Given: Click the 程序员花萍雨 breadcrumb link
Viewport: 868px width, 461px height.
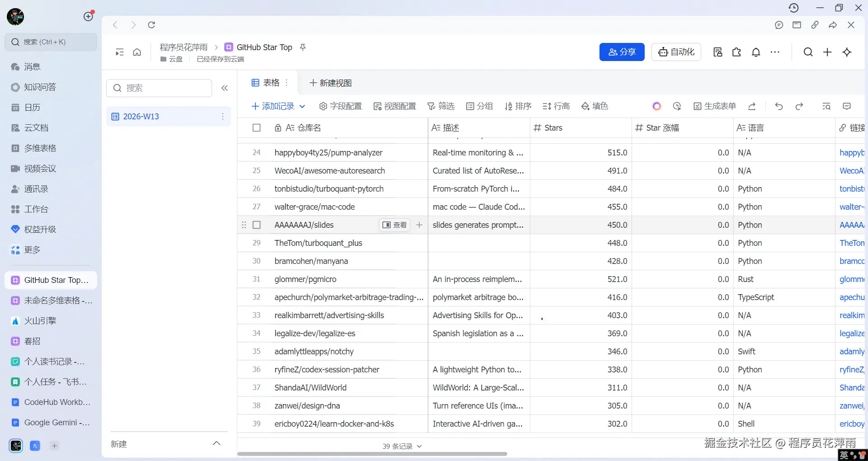Looking at the screenshot, I should click(x=184, y=47).
